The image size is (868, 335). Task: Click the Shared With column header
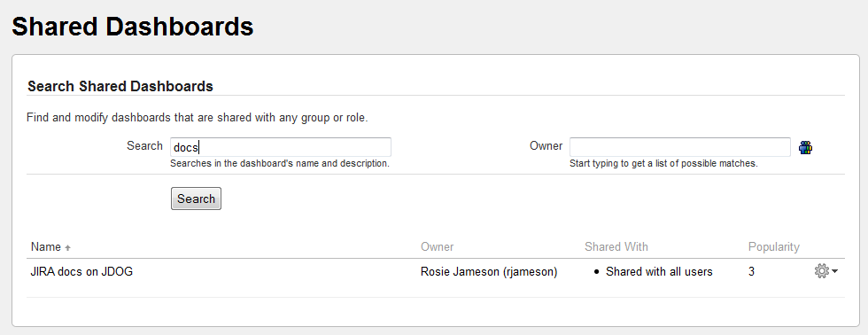(x=616, y=247)
